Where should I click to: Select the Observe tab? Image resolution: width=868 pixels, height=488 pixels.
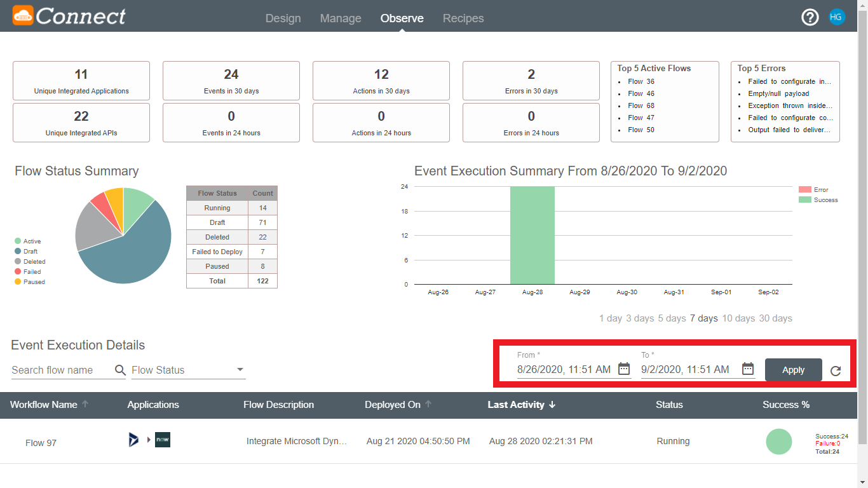point(402,18)
